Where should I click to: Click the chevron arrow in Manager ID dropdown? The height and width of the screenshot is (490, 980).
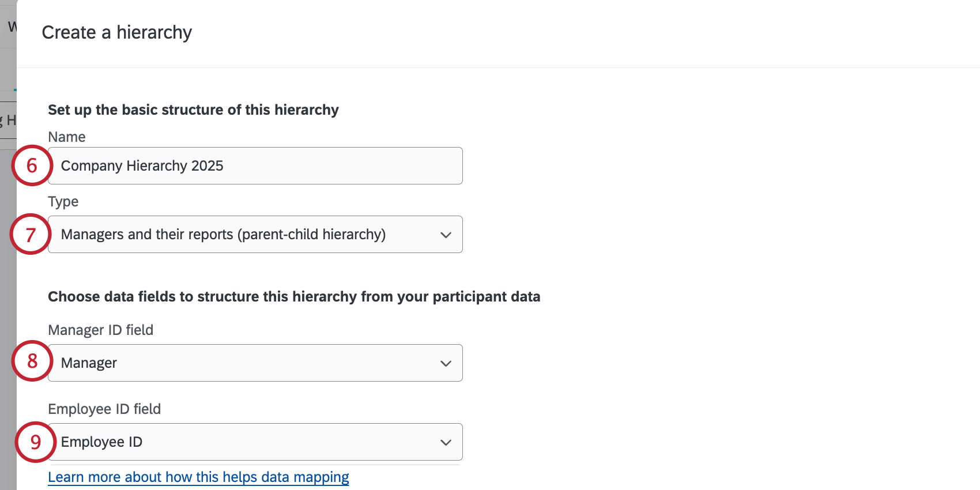(x=446, y=363)
